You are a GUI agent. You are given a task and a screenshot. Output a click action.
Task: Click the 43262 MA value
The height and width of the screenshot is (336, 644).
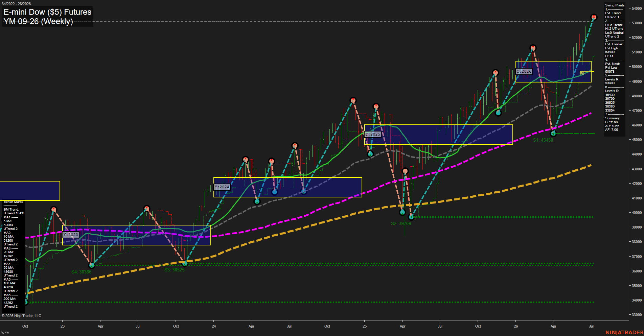tap(8, 303)
